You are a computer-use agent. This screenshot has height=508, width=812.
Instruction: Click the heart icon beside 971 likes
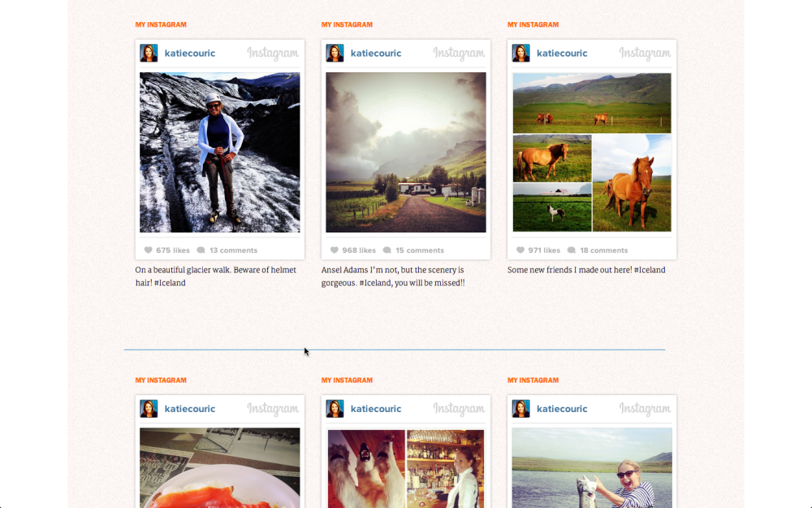click(x=520, y=250)
